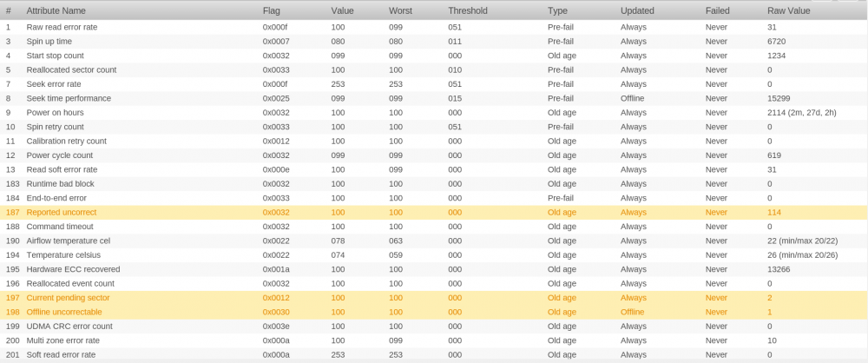Select the Spin retry count row

434,127
